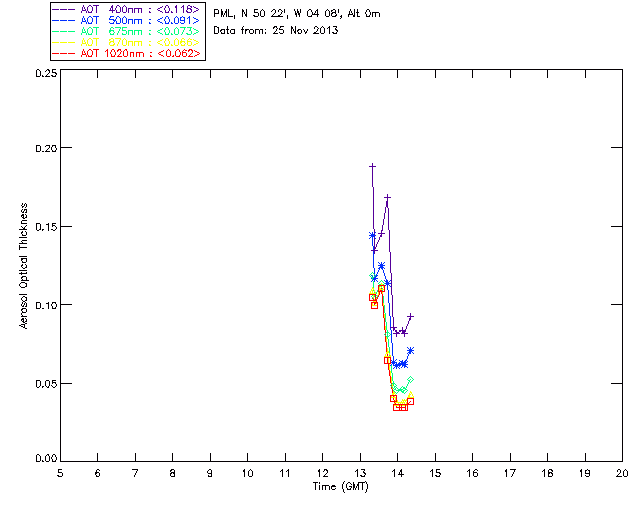Click the 0.10 y-axis tick label
The width and height of the screenshot is (640, 512).
(x=46, y=305)
